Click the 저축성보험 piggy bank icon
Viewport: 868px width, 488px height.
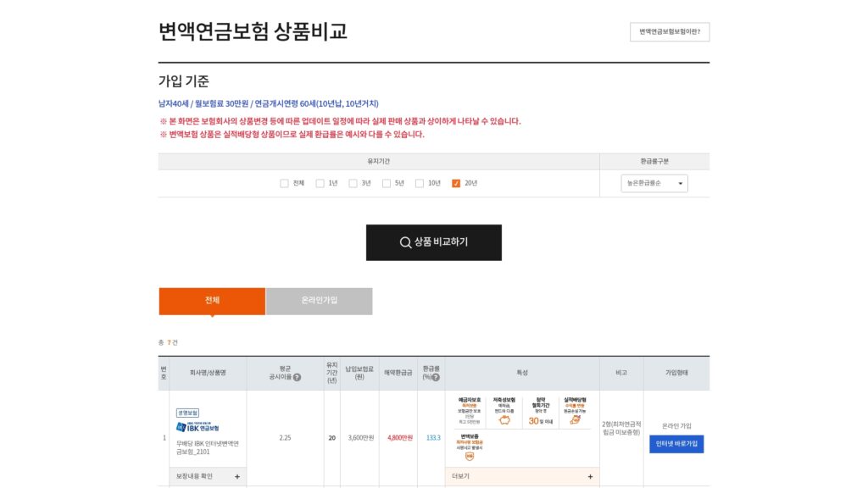tap(505, 419)
